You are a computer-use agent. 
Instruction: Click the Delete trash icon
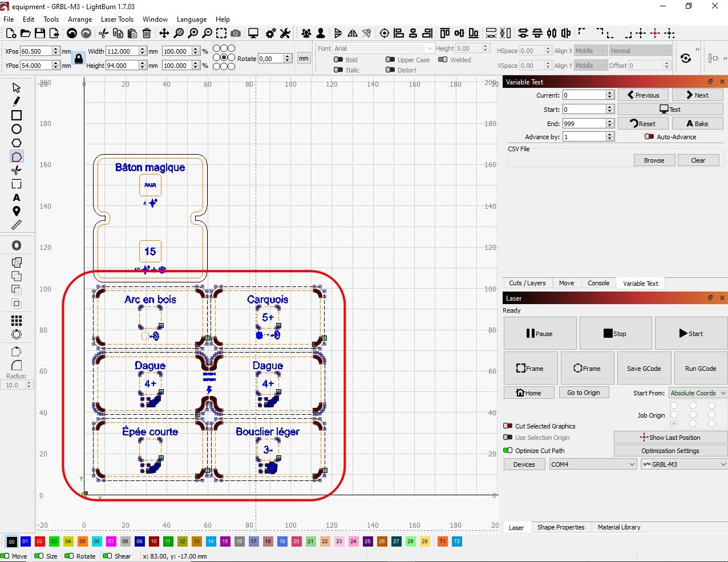147,34
